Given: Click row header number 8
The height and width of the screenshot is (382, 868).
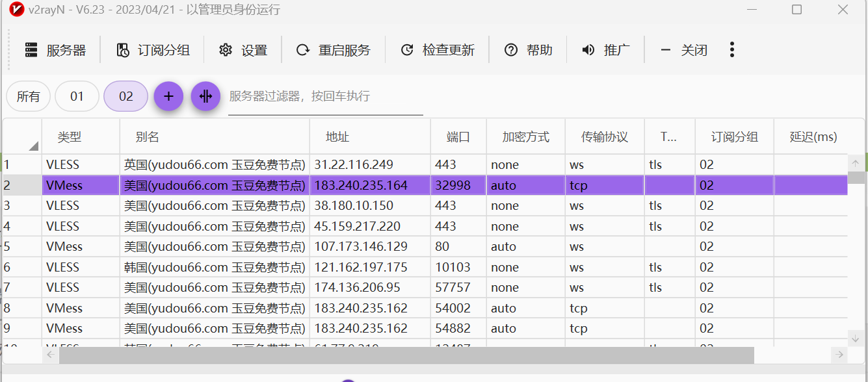Looking at the screenshot, I should click(x=22, y=309).
